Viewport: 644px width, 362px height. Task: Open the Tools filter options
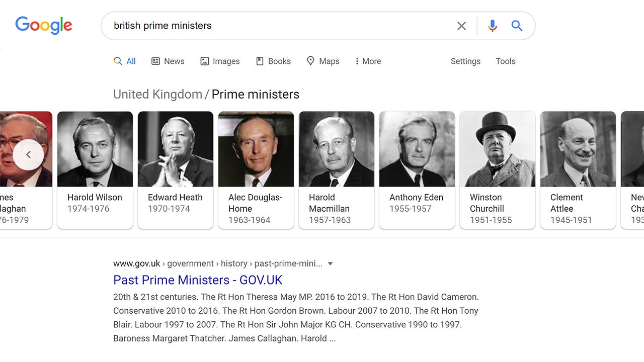(505, 61)
